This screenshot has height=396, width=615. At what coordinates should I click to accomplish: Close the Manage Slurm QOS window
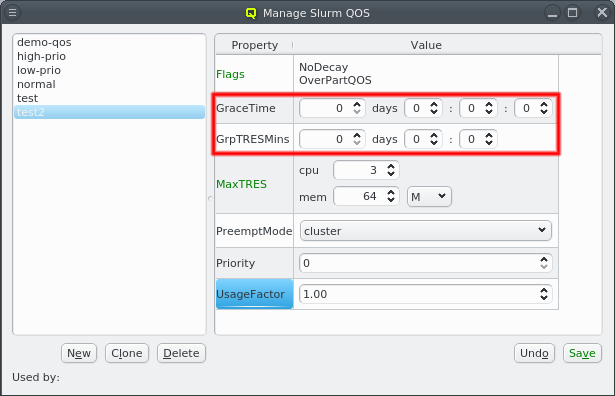click(602, 13)
